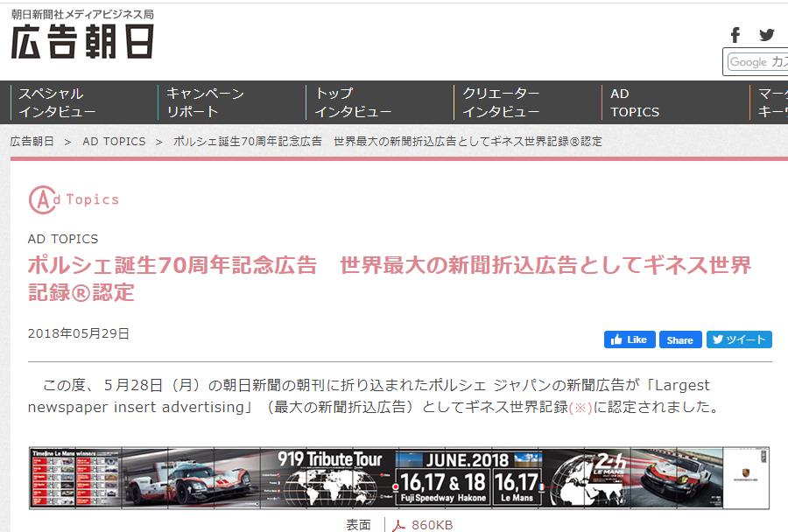This screenshot has height=532, width=788.
Task: Click the 表面 caption label
Action: (x=358, y=526)
